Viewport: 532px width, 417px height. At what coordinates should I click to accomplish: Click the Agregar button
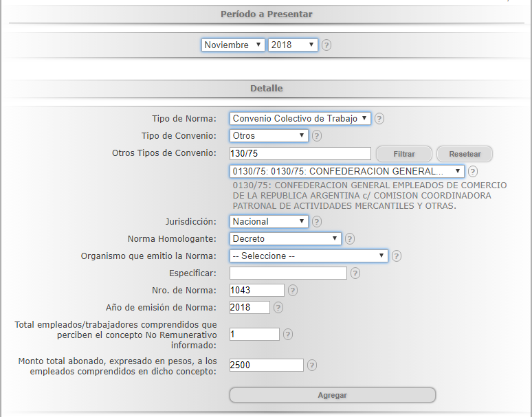coord(332,395)
